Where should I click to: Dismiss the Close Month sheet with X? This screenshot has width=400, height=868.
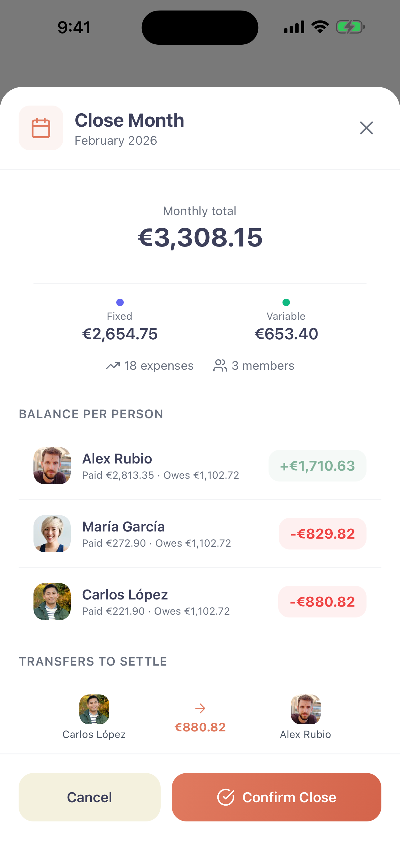(x=366, y=128)
